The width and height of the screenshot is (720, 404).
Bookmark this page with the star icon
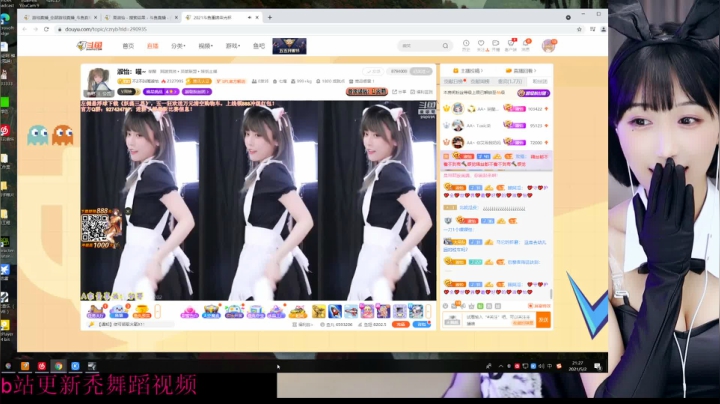tap(579, 29)
